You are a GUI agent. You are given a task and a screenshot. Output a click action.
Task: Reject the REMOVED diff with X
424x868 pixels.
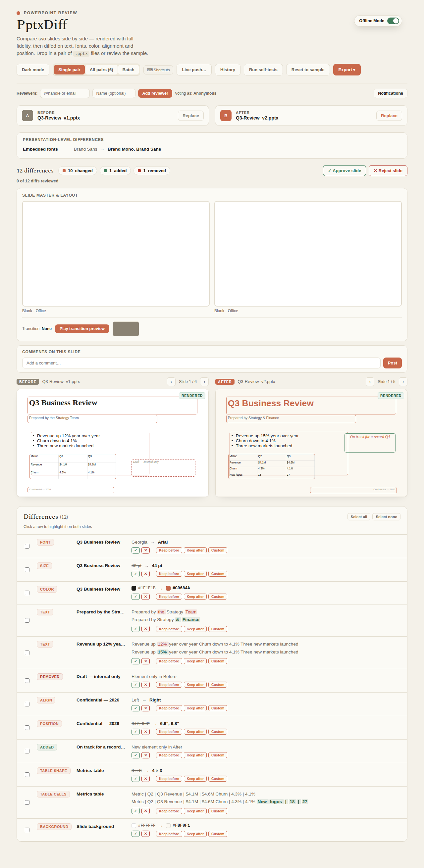coord(146,685)
